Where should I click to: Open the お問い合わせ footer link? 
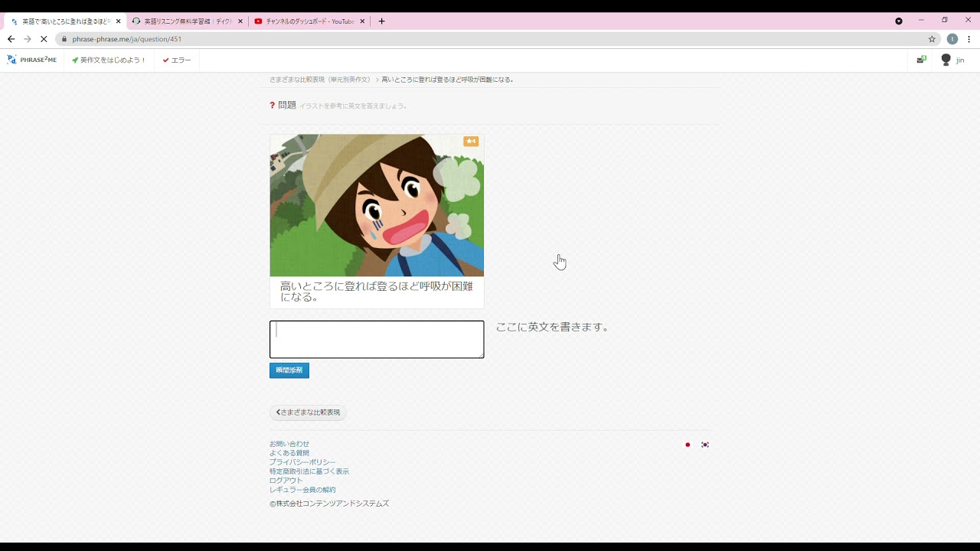coord(289,444)
